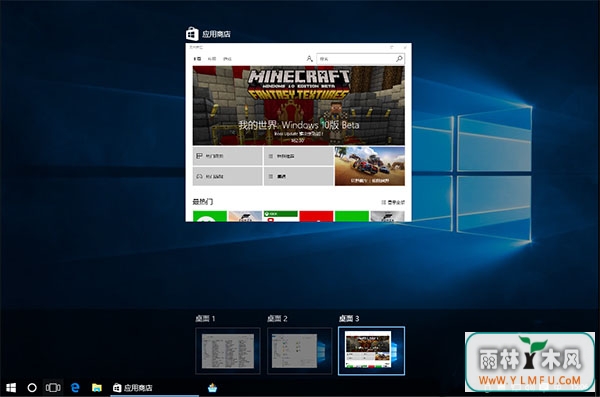Viewport: 600px width, 397px height.
Task: Click the 应用商店 window title in Task View
Action: point(216,34)
